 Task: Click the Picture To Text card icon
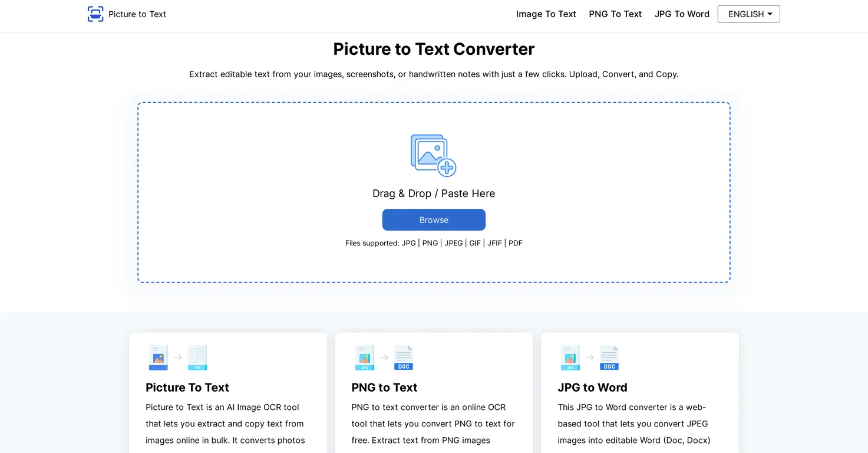[x=178, y=357]
